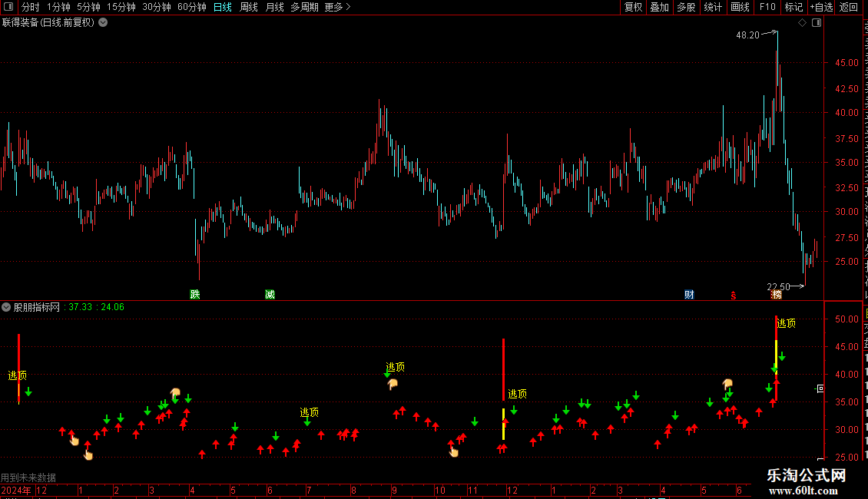Screen dimensions: 868x499
Task: Click the 标记 mark button
Action: click(793, 7)
